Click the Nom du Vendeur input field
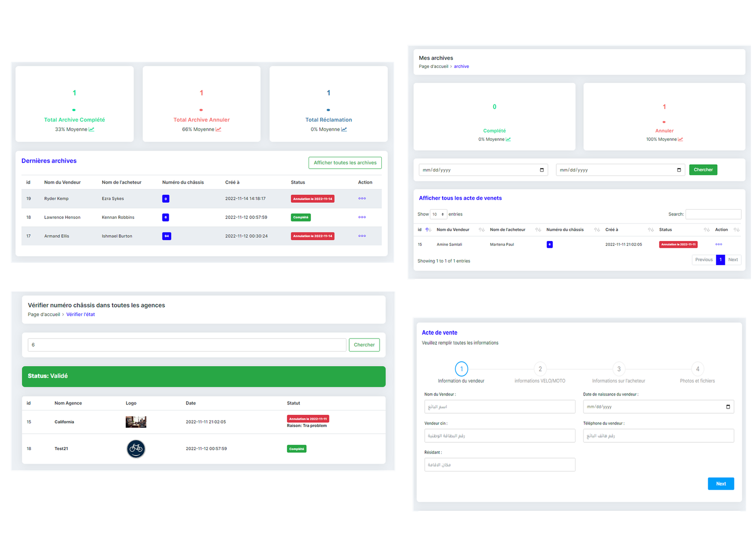 (x=499, y=407)
